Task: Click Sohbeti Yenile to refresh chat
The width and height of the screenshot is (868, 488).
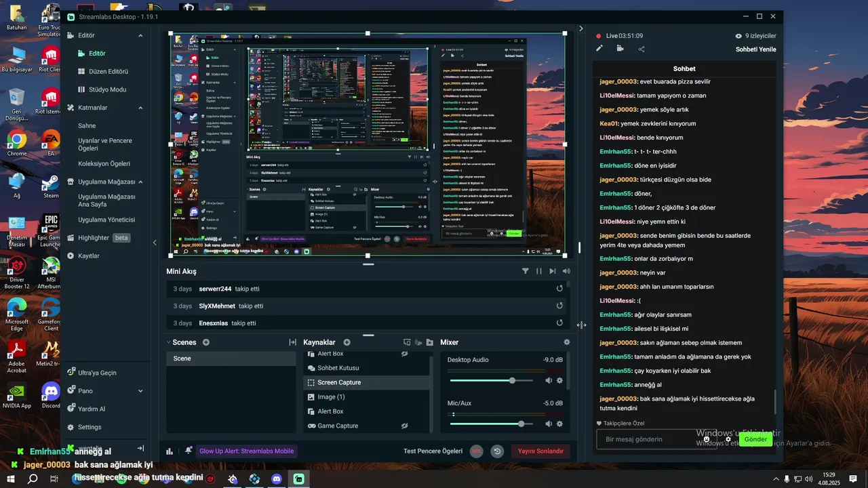Action: (x=755, y=49)
